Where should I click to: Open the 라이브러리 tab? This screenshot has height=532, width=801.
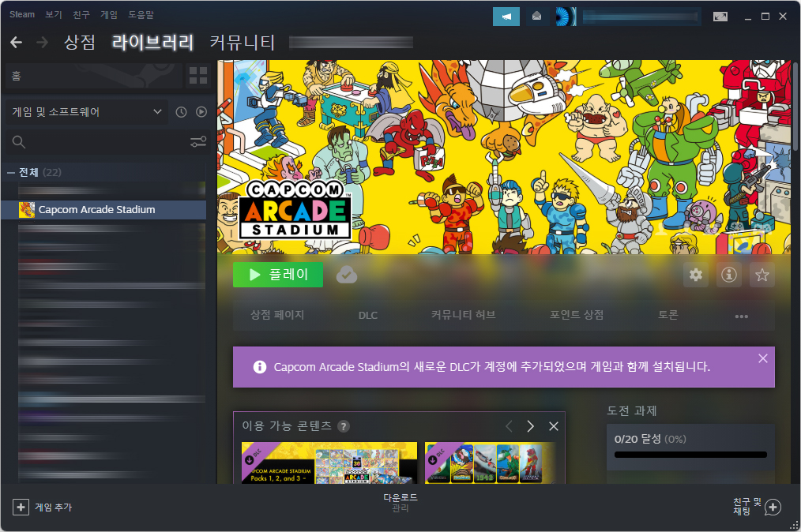152,43
